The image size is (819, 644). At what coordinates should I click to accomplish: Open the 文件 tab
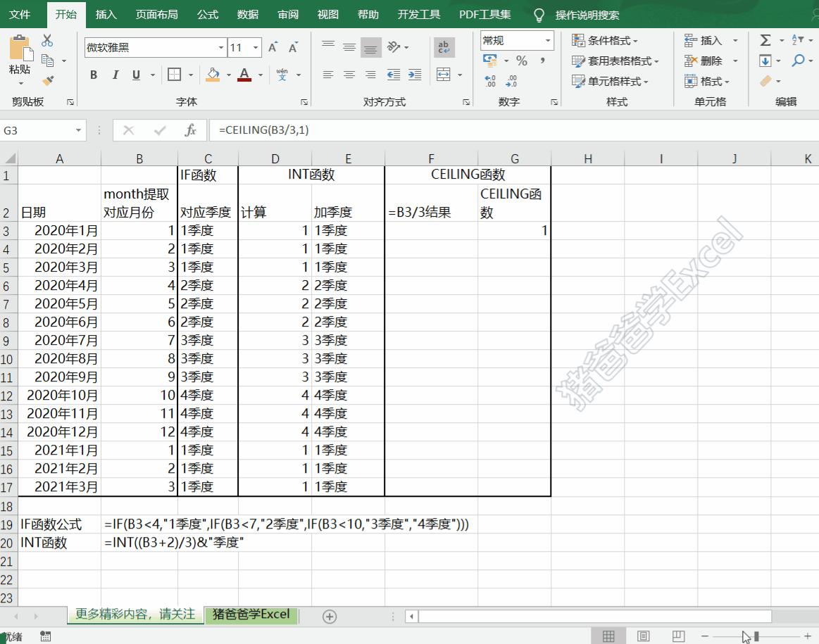click(x=20, y=14)
